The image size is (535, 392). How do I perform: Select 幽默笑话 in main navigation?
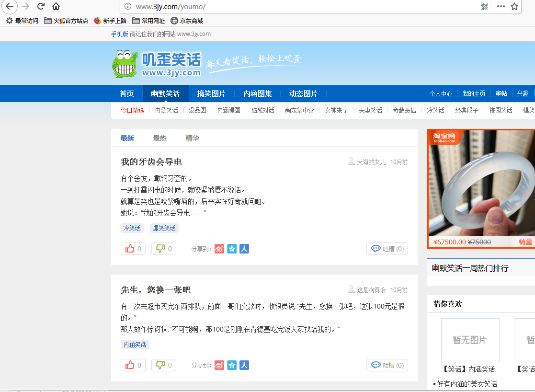point(166,93)
